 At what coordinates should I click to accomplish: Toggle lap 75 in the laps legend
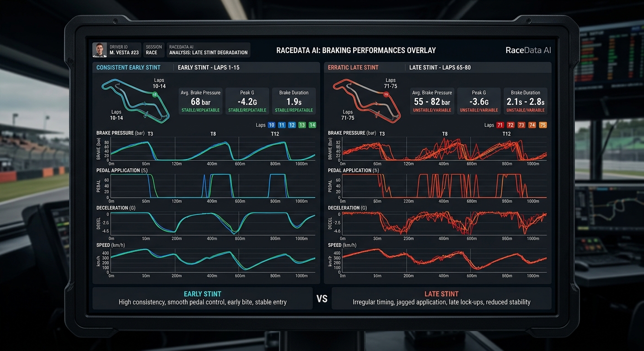(543, 125)
